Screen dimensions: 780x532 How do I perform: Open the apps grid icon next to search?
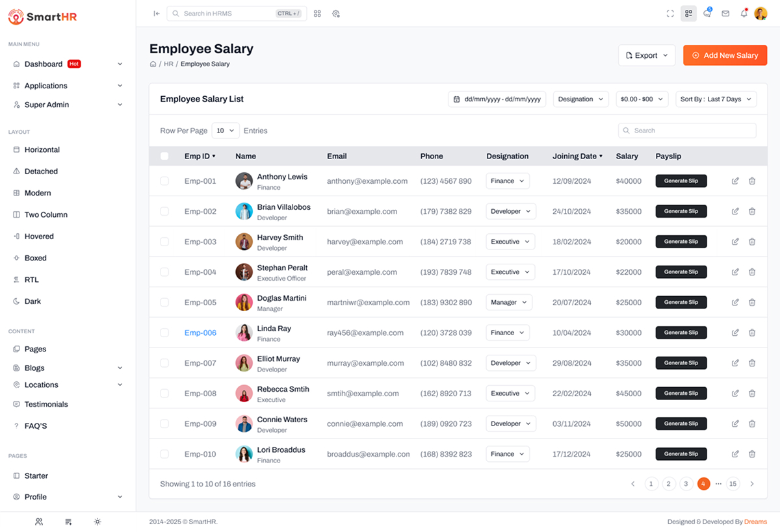pos(317,13)
